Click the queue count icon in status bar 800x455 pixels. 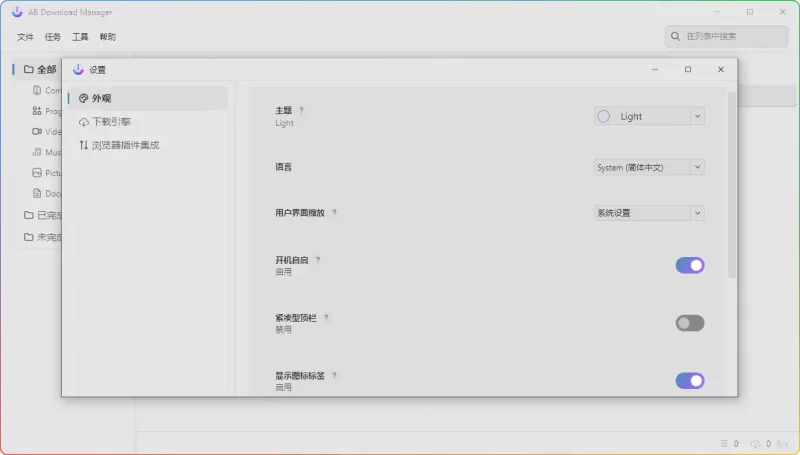tap(724, 444)
